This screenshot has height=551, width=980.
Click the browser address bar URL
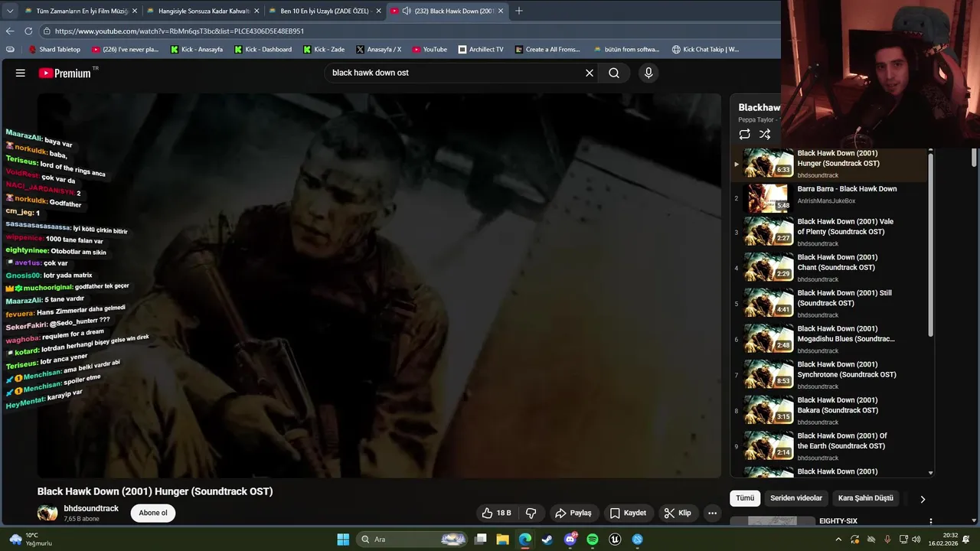click(x=179, y=31)
